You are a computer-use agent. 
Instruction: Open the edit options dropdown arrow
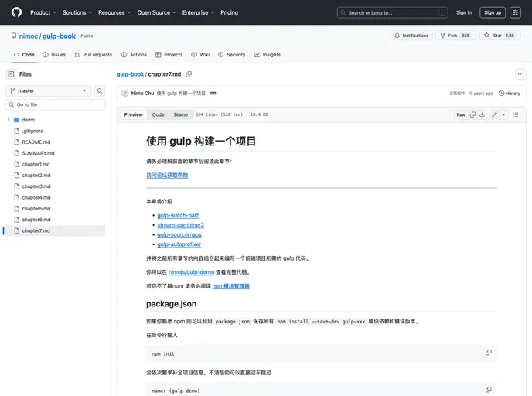coord(503,114)
